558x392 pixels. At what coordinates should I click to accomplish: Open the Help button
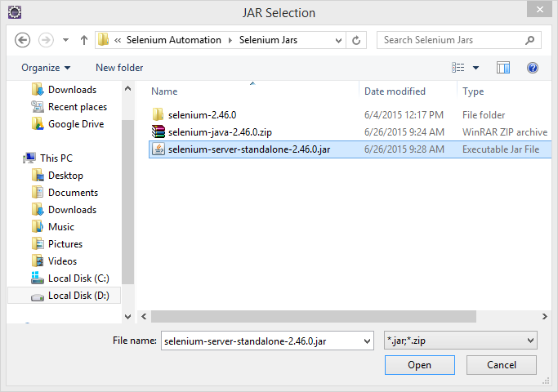coord(533,68)
